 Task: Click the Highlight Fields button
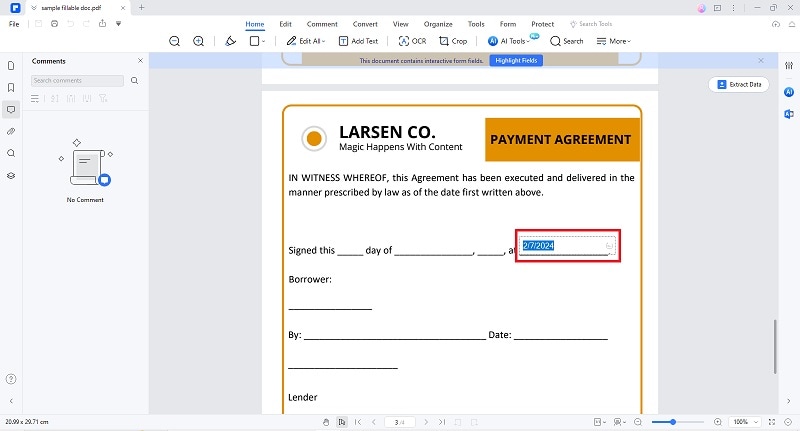[516, 60]
